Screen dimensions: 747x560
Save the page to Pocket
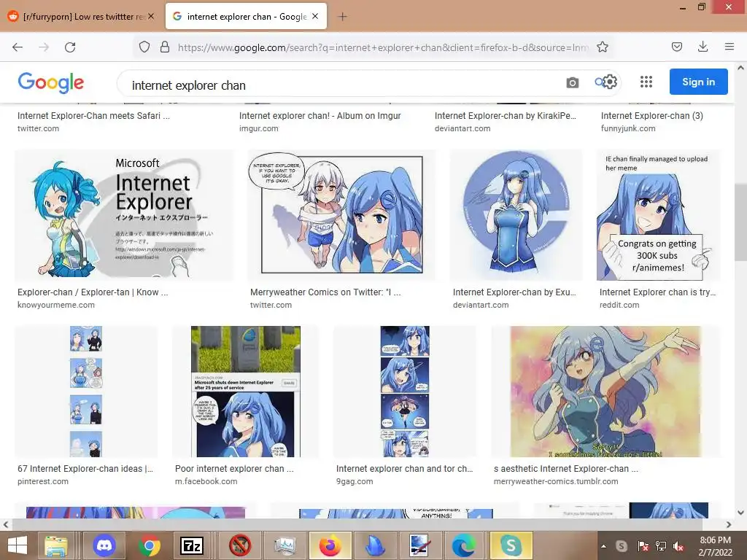click(676, 47)
